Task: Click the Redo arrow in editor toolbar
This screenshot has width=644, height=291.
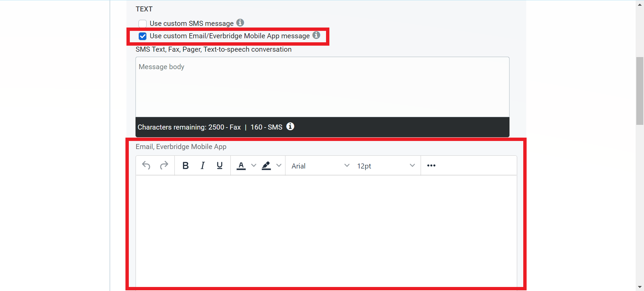Action: pos(164,165)
